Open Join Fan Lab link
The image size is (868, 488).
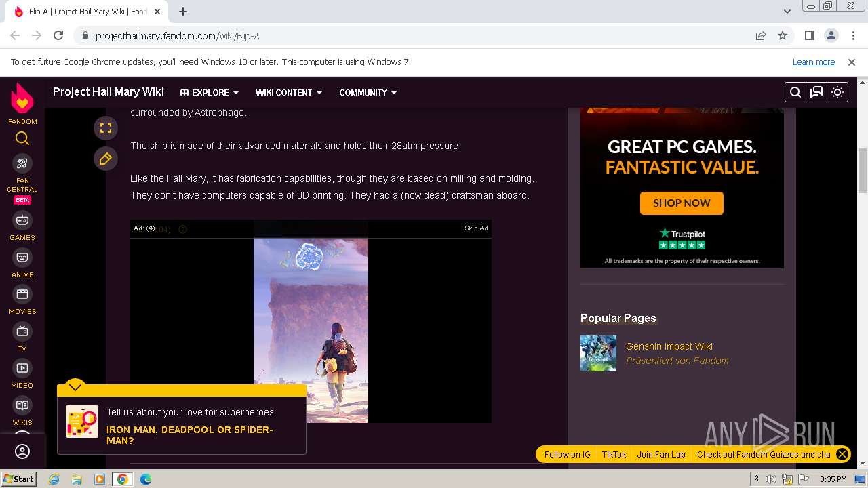click(661, 455)
